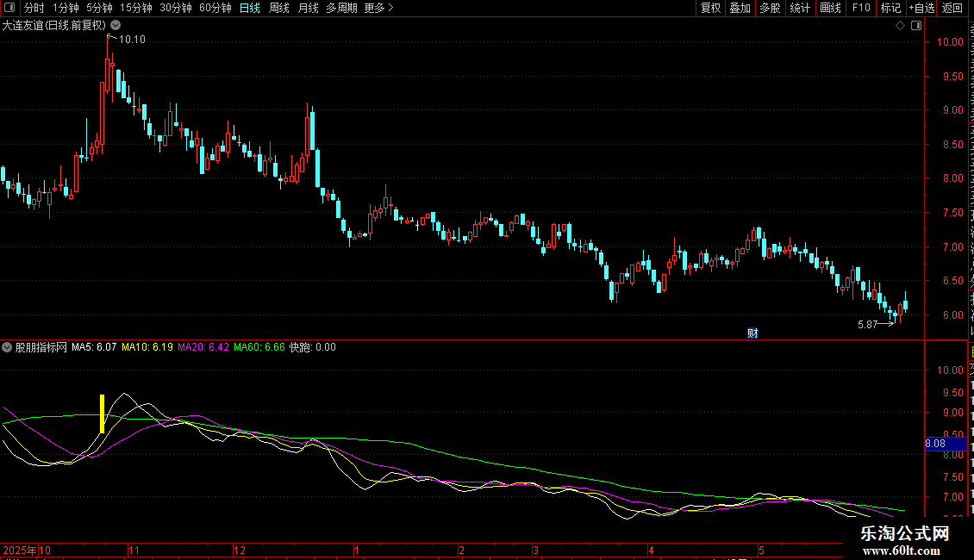Open the dropdown next to 大连友谊(日线.前复权)
The image size is (974, 560).
point(116,25)
